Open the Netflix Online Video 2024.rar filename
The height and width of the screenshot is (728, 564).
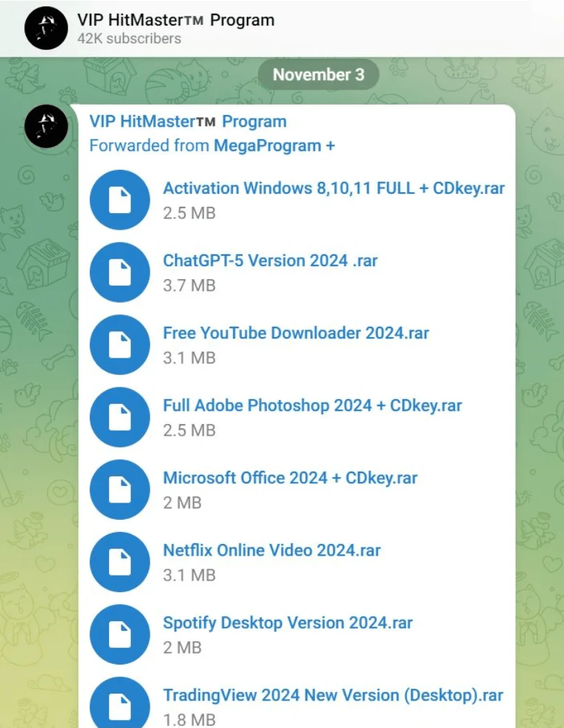coord(272,550)
